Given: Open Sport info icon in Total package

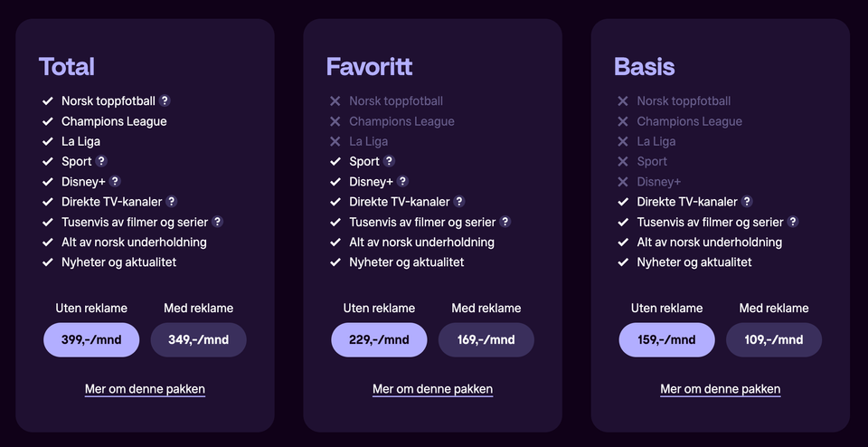Looking at the screenshot, I should [102, 161].
